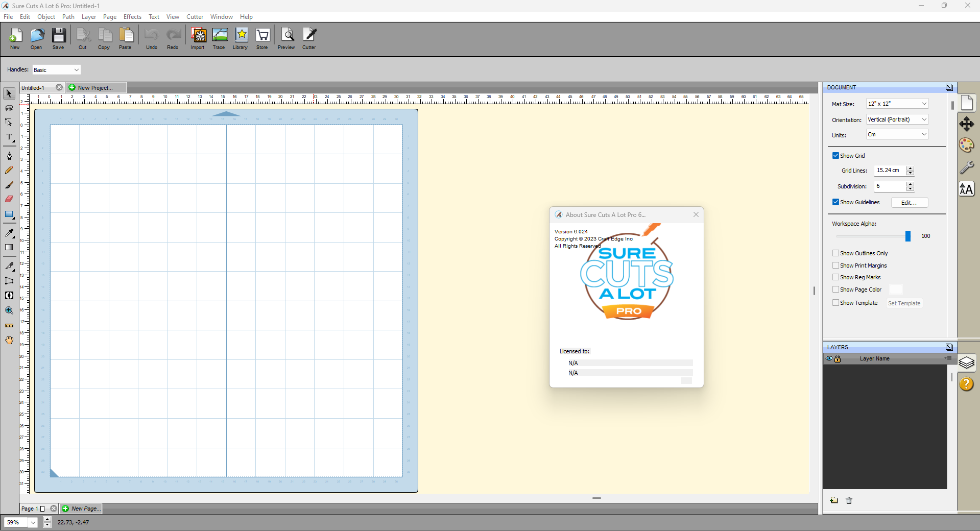Select the Rectangle shape tool
This screenshot has height=531, width=980.
click(9, 214)
